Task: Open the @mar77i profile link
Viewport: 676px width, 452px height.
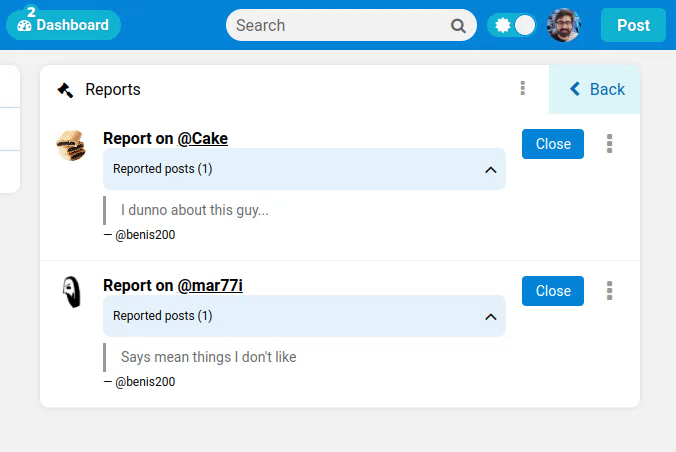Action: (x=210, y=286)
